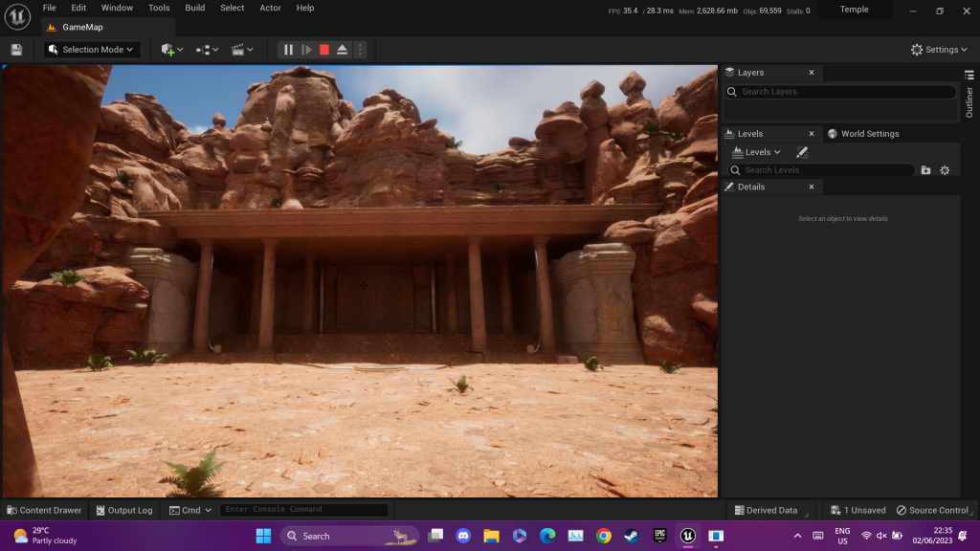Click the levels details pencil icon

tap(802, 152)
